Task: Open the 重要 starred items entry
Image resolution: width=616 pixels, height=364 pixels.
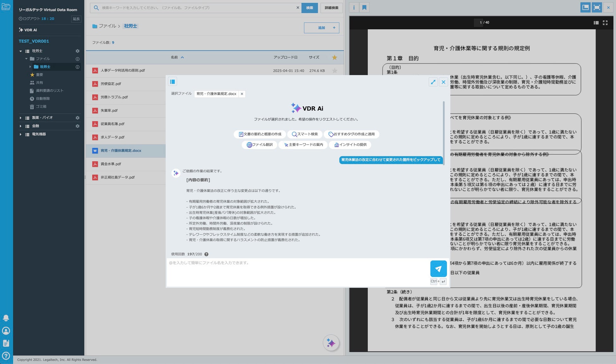Action: 39,75
